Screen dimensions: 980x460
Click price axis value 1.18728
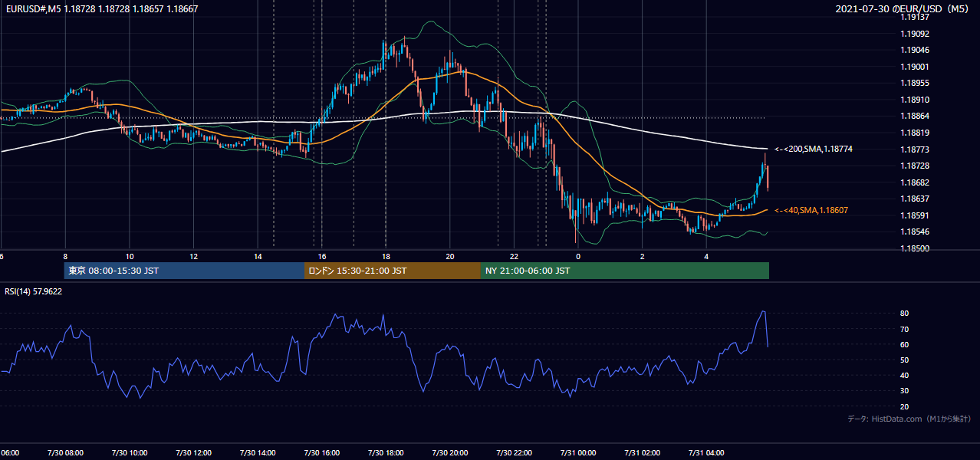(916, 166)
